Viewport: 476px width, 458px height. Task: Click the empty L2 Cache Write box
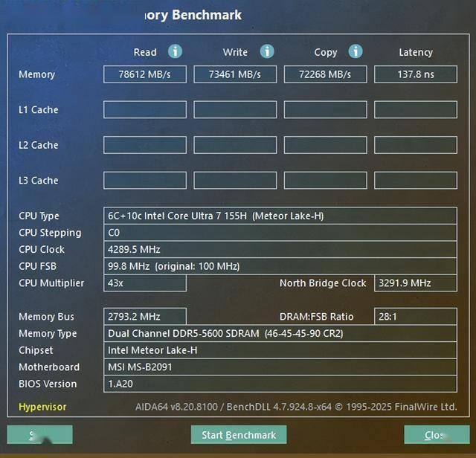click(x=235, y=145)
